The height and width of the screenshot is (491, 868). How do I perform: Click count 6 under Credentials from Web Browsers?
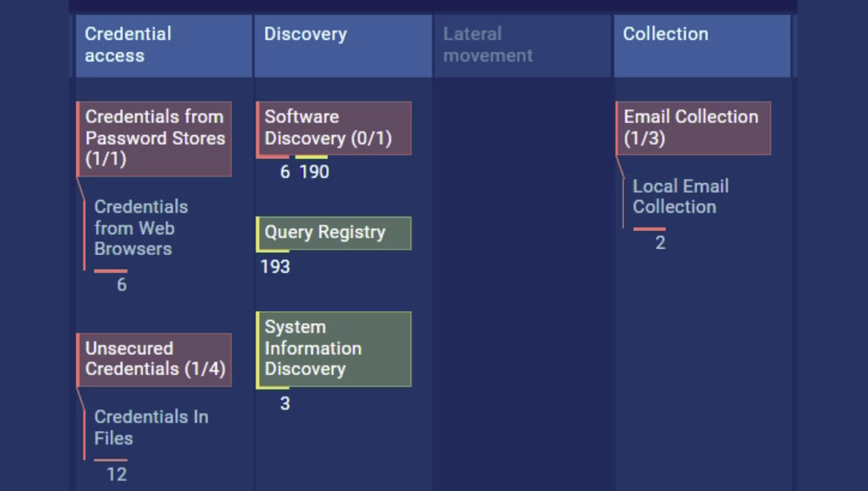click(x=121, y=285)
